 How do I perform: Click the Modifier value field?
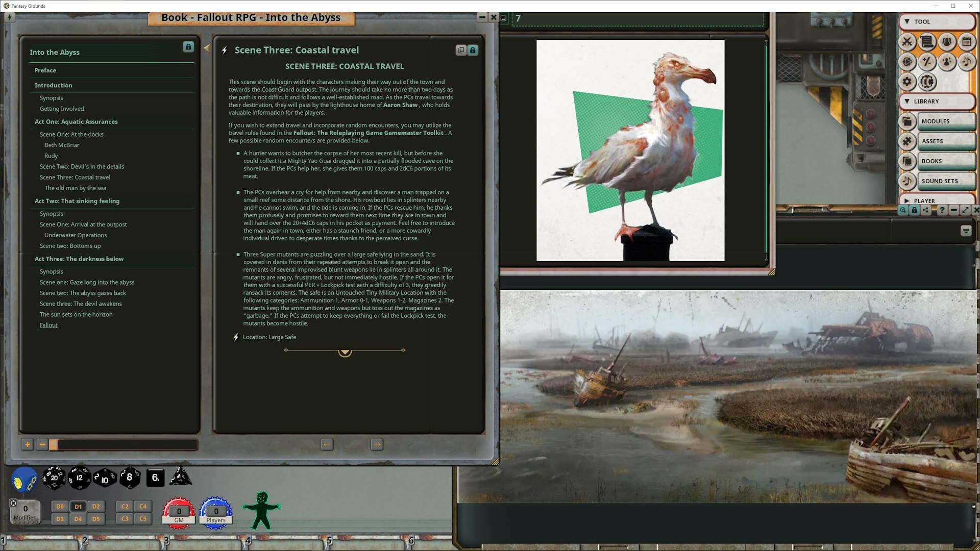[25, 509]
